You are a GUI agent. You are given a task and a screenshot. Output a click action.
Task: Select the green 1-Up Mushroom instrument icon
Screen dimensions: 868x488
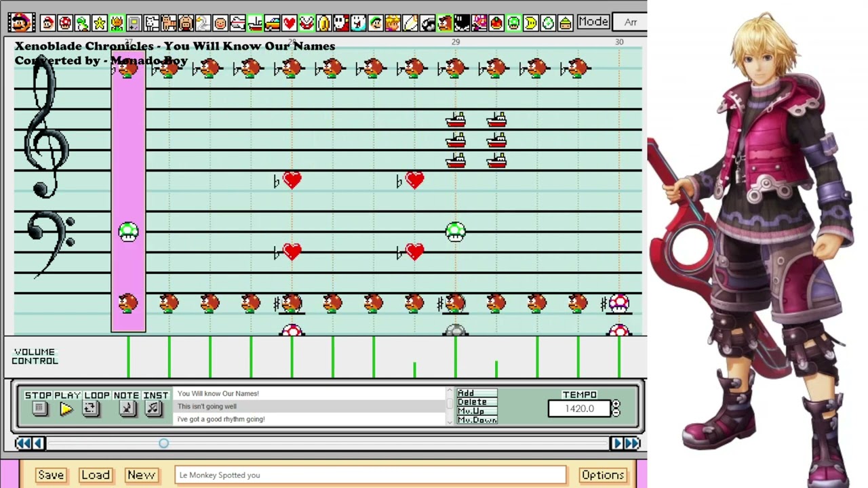click(x=513, y=23)
